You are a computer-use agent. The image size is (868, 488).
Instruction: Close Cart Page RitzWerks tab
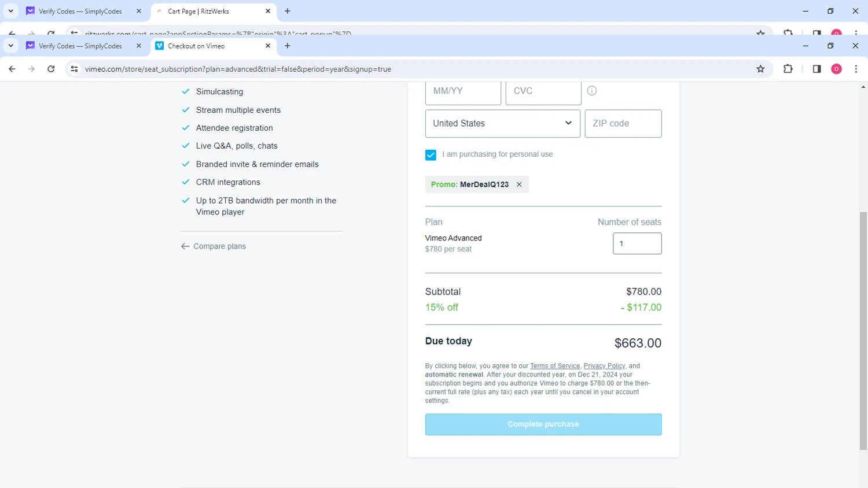[268, 11]
